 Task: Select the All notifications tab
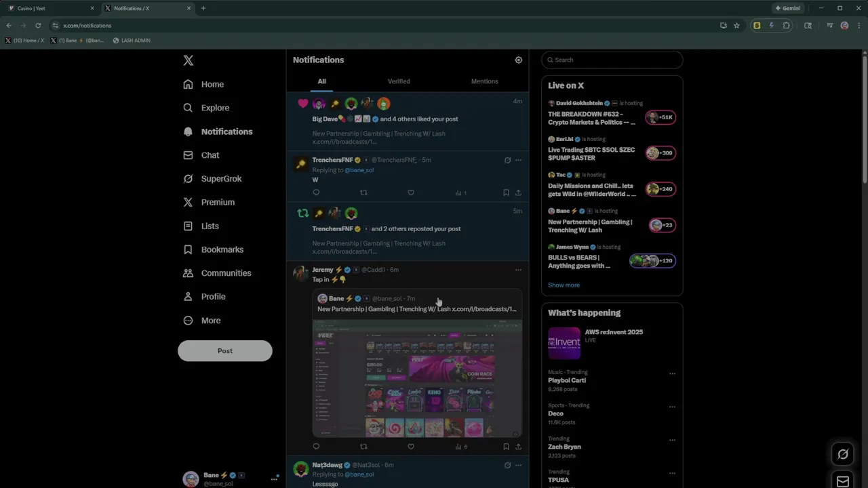coord(322,81)
